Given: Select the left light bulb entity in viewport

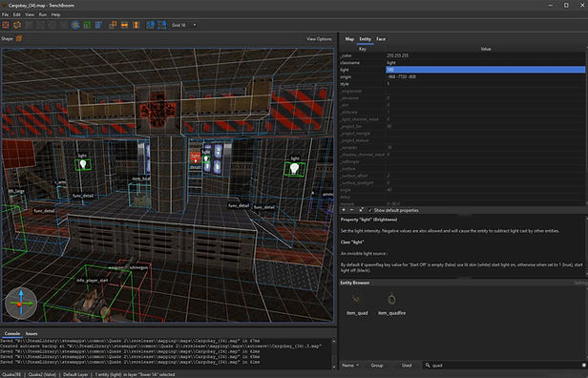Looking at the screenshot, I should 83,164.
